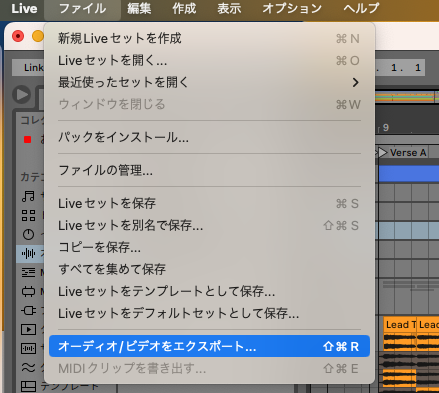The height and width of the screenshot is (393, 439).
Task: Expand the 最近使ったセットを開く submenu
Action: pyautogui.click(x=209, y=82)
